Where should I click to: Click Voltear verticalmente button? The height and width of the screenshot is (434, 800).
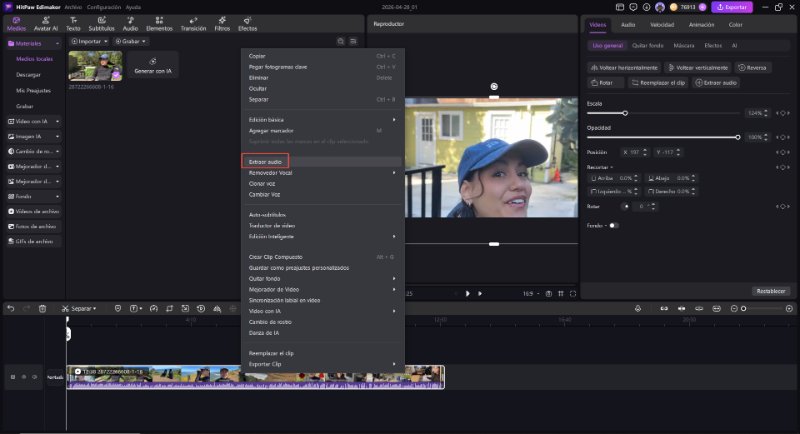click(697, 68)
